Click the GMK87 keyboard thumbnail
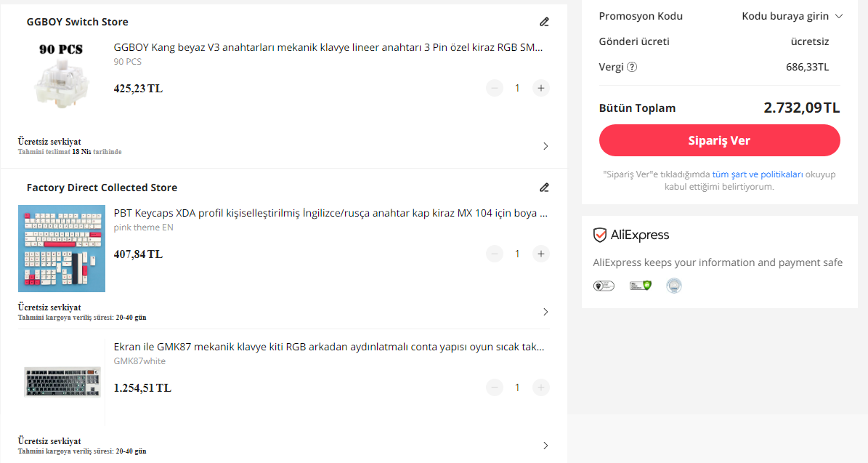This screenshot has height=463, width=868. pyautogui.click(x=62, y=382)
